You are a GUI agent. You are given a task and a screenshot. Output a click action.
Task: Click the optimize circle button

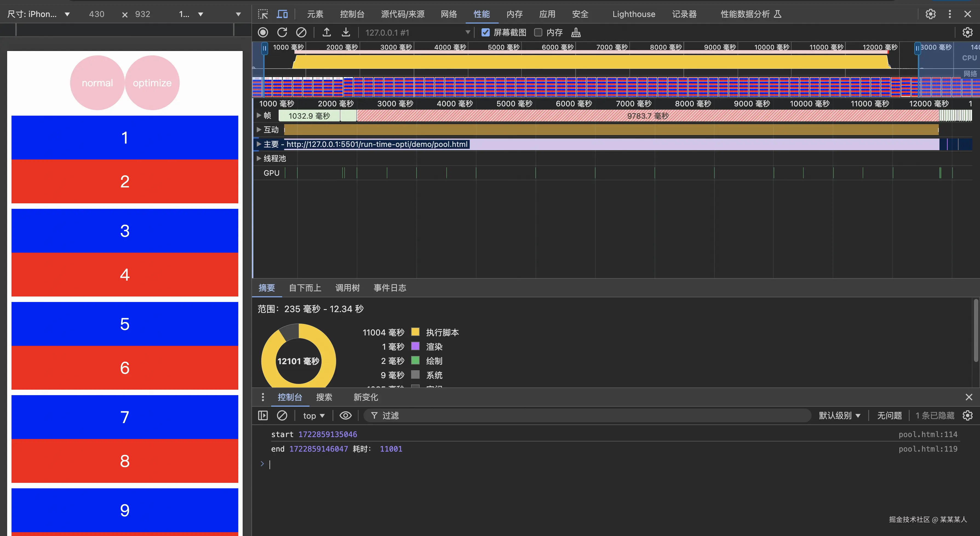tap(152, 82)
